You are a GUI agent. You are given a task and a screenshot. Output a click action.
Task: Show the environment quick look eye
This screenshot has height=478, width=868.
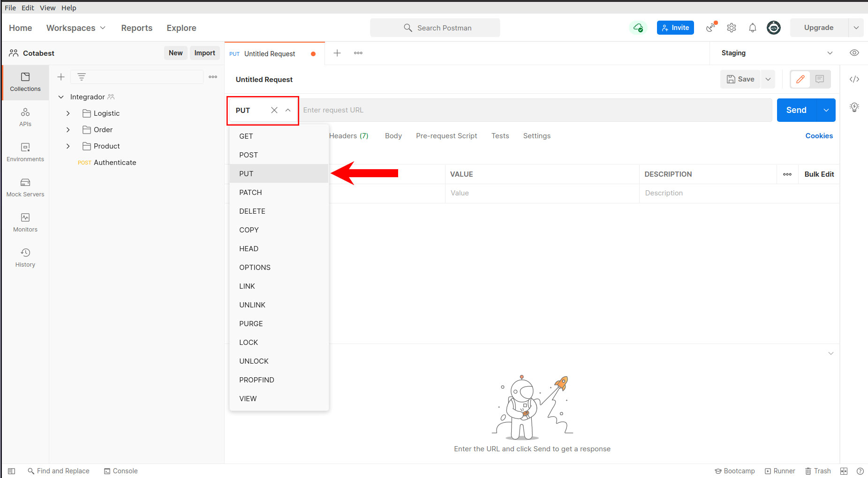(854, 53)
